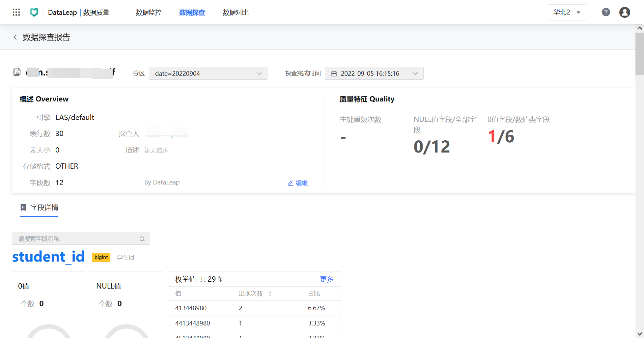
Task: Go back using the left arrow icon
Action: tap(15, 37)
